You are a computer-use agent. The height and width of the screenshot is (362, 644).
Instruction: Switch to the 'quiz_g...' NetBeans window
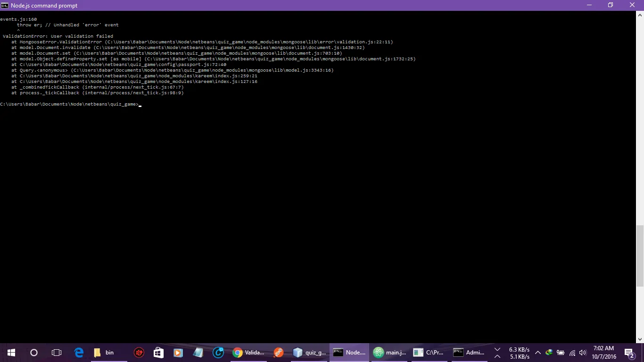click(309, 353)
